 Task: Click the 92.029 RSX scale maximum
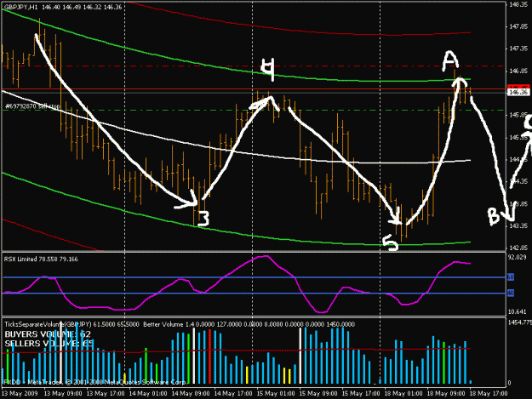tap(517, 257)
